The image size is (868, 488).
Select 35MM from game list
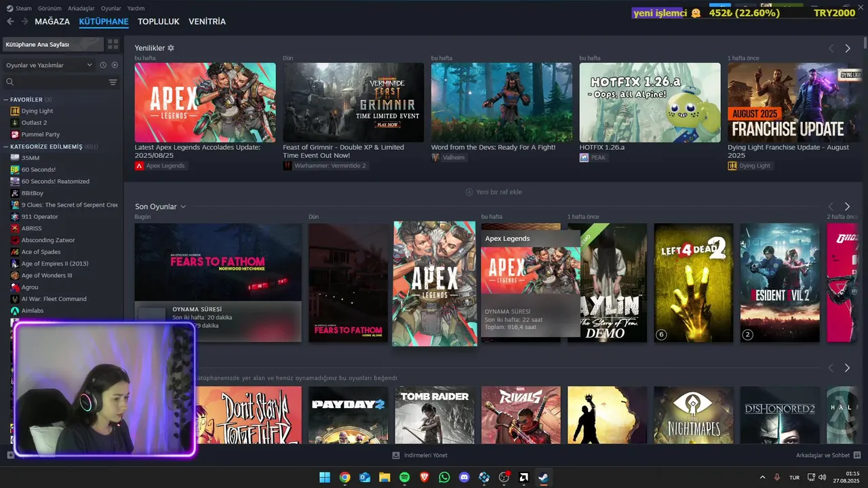(x=30, y=158)
